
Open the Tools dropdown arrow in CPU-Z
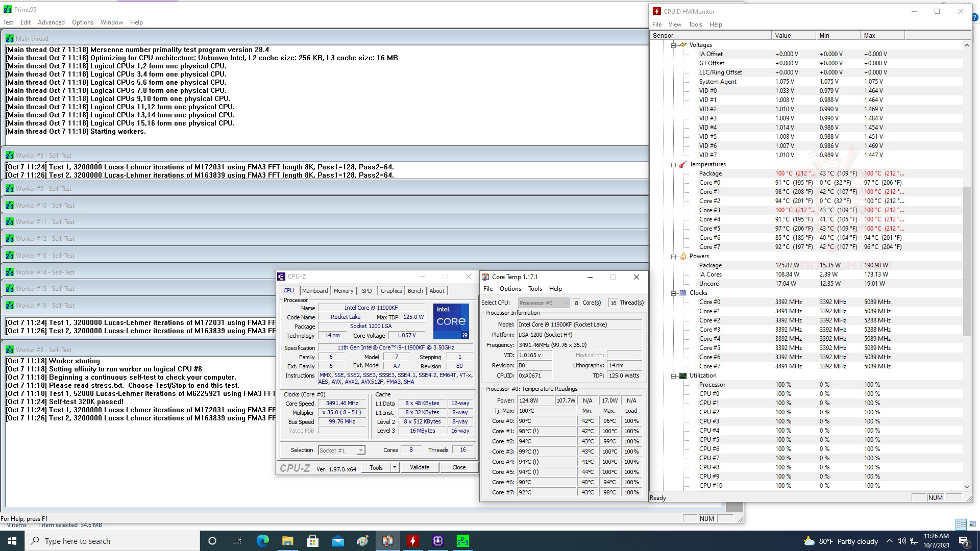(395, 467)
